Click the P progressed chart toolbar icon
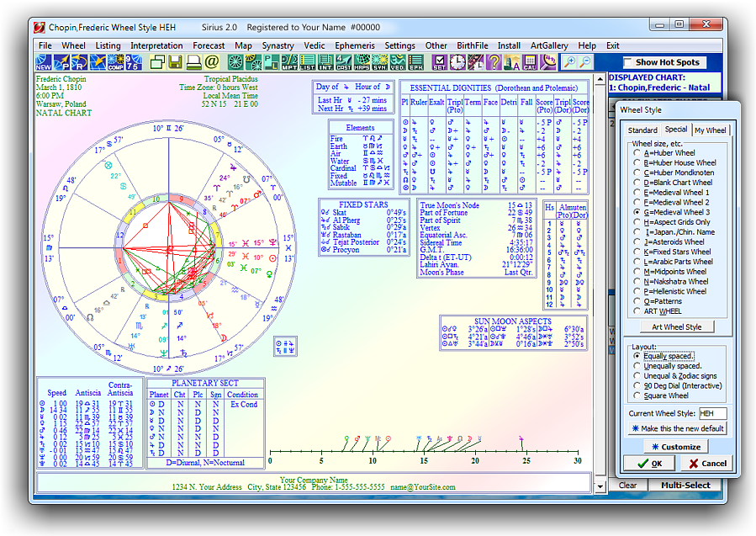756x536 pixels. point(61,62)
